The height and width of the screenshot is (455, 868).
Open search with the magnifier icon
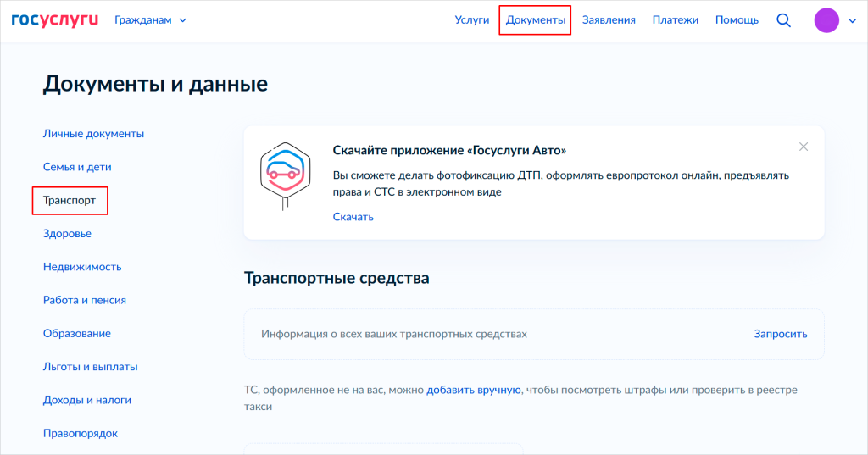[783, 20]
